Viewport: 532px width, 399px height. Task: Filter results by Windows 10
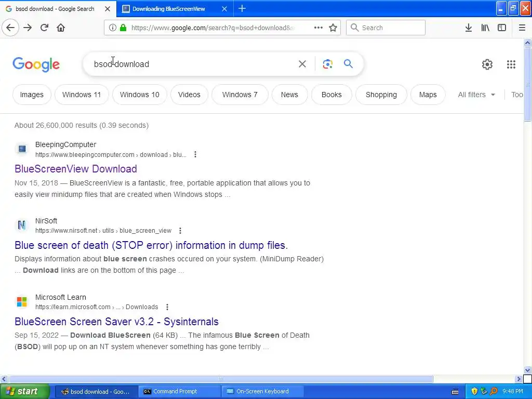point(139,95)
